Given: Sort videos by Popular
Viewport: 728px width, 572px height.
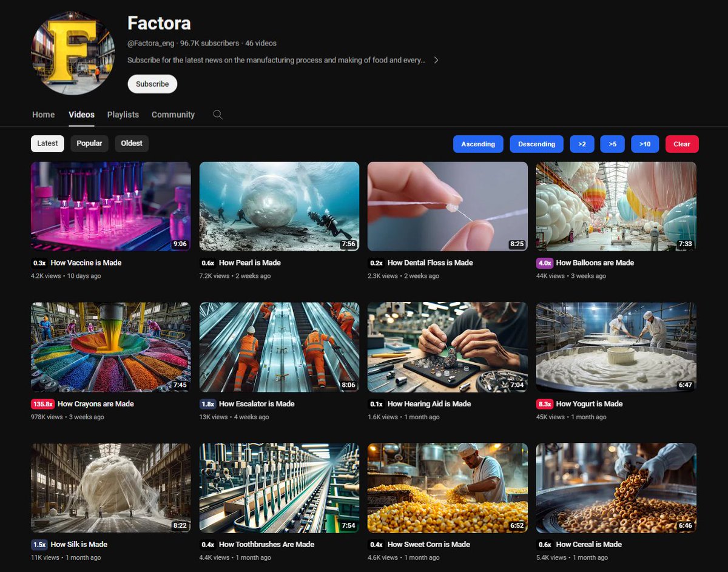Looking at the screenshot, I should (x=89, y=144).
